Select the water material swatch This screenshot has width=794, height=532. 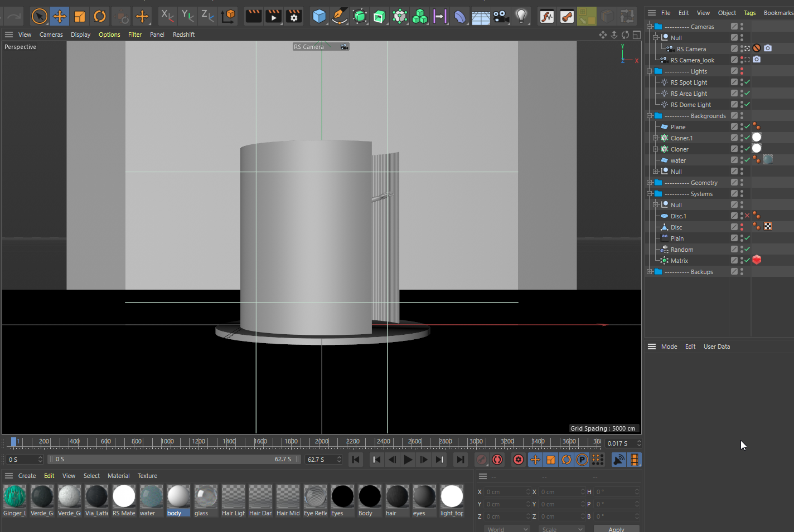tap(151, 497)
